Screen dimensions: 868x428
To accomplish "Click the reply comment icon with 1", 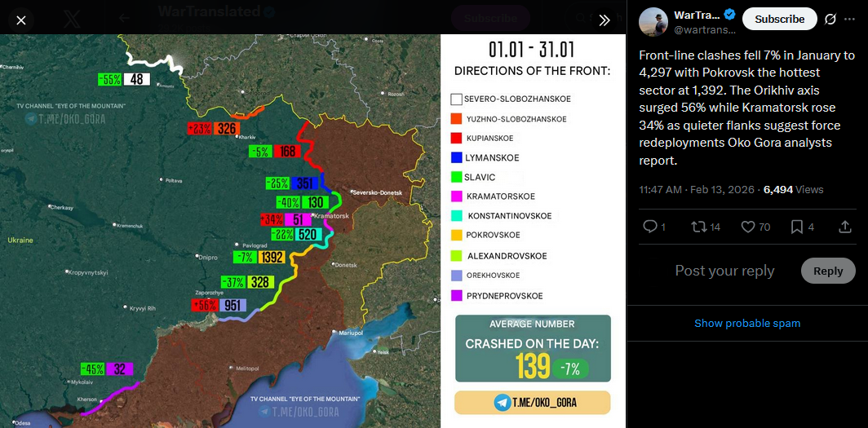I will point(653,226).
